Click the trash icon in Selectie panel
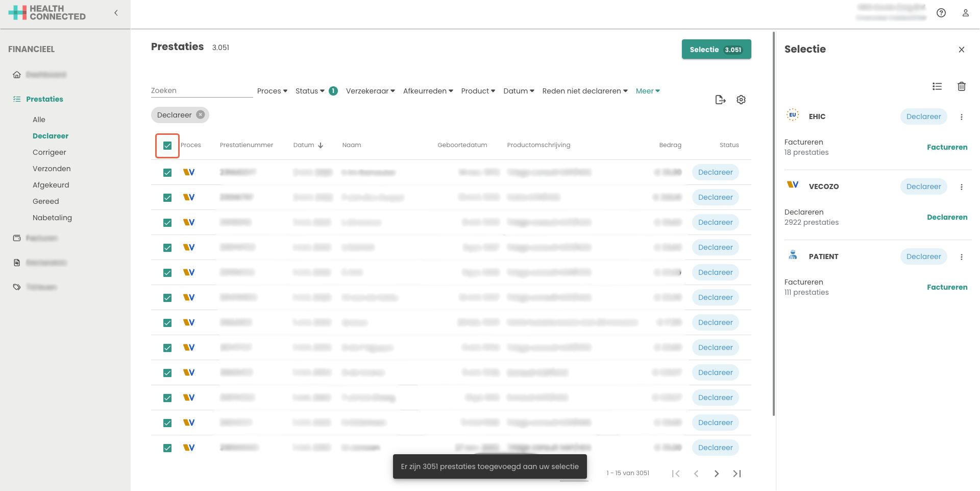Viewport: 980px width, 491px height. [961, 86]
